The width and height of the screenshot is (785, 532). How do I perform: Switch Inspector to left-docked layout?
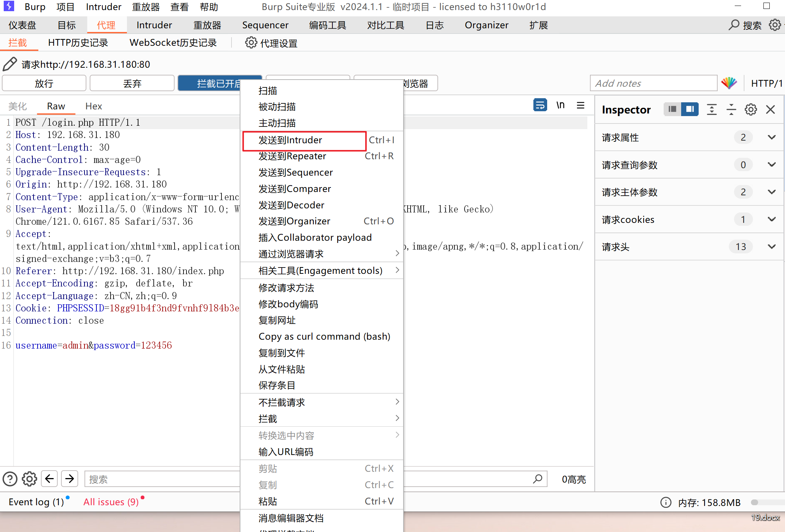click(672, 109)
